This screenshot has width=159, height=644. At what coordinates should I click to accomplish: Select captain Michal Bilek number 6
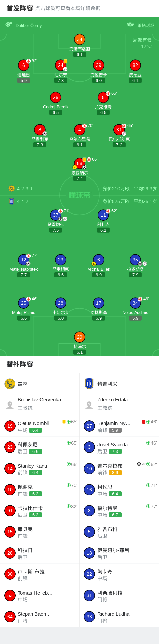click(x=99, y=260)
